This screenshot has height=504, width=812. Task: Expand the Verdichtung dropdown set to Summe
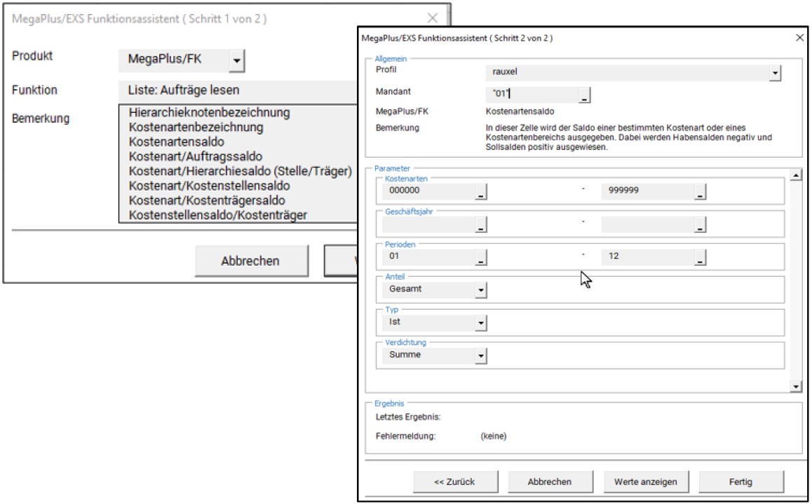[x=480, y=355]
